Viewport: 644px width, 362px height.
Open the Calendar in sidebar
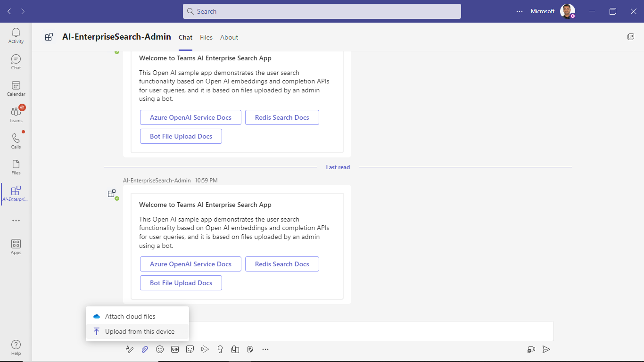click(x=16, y=89)
